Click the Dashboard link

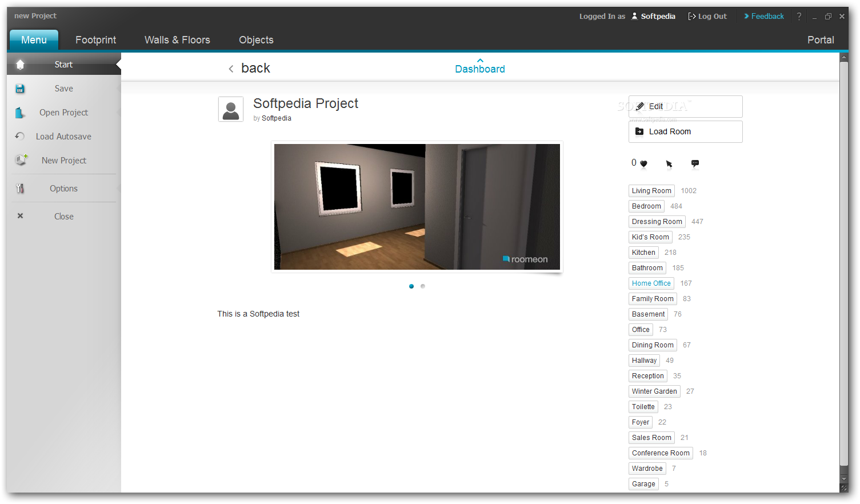(x=480, y=69)
